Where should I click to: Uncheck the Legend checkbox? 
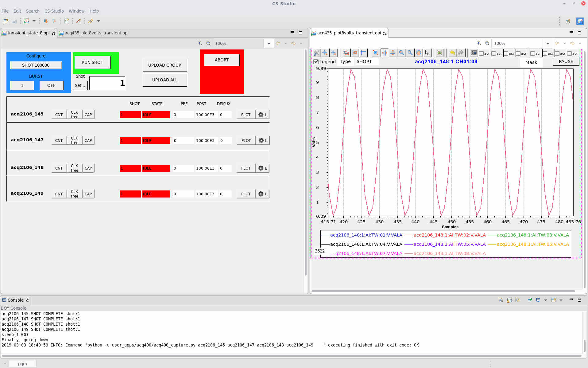click(316, 62)
